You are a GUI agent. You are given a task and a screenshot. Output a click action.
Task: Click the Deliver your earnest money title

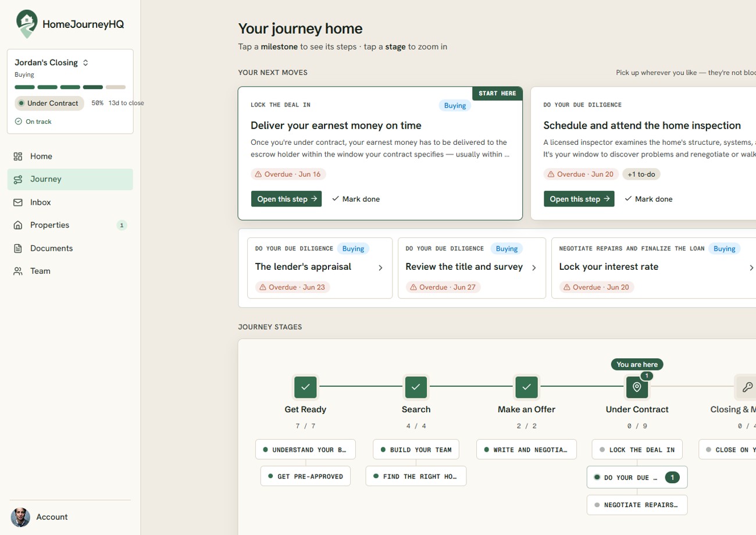pyautogui.click(x=336, y=126)
